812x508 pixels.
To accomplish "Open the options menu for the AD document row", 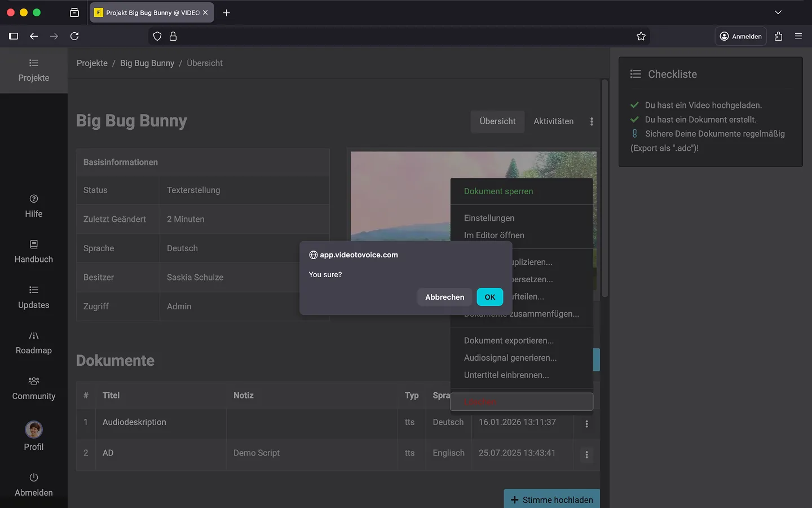I will coord(586,455).
